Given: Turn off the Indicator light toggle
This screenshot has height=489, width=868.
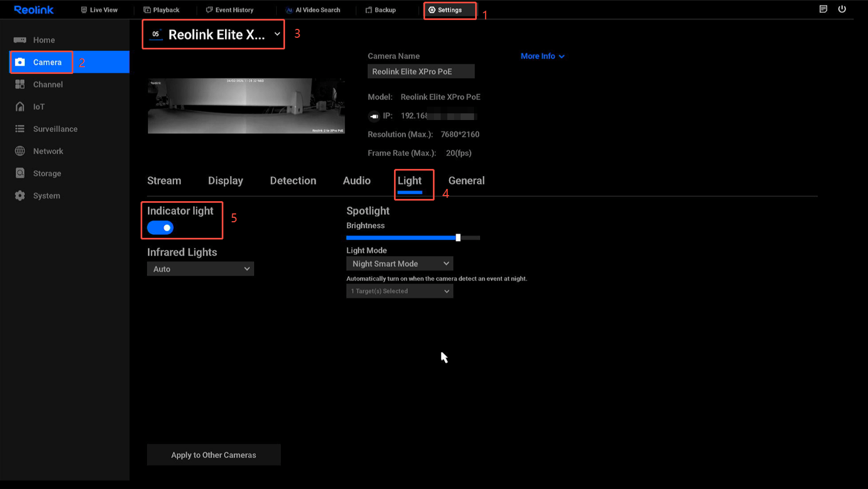Looking at the screenshot, I should tap(161, 228).
